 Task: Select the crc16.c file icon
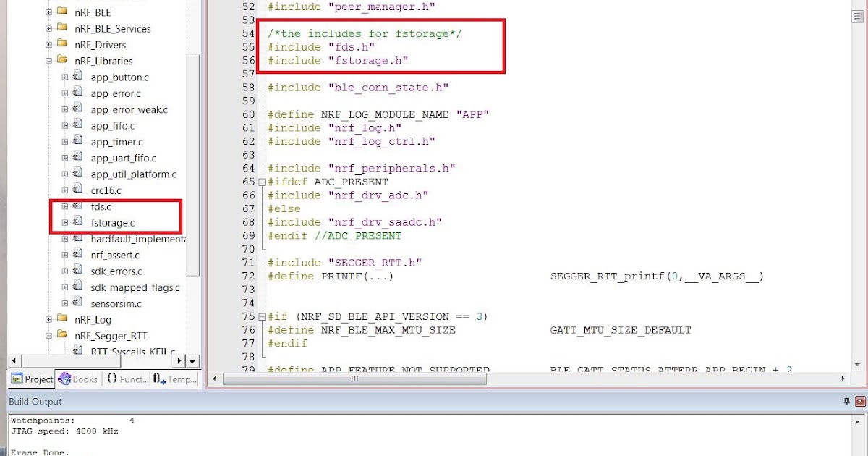pyautogui.click(x=77, y=190)
